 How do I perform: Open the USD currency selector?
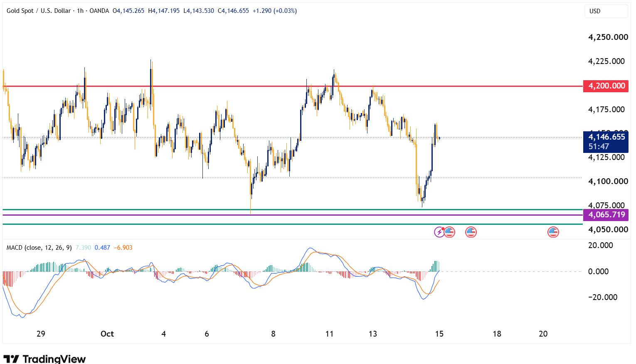click(x=606, y=11)
